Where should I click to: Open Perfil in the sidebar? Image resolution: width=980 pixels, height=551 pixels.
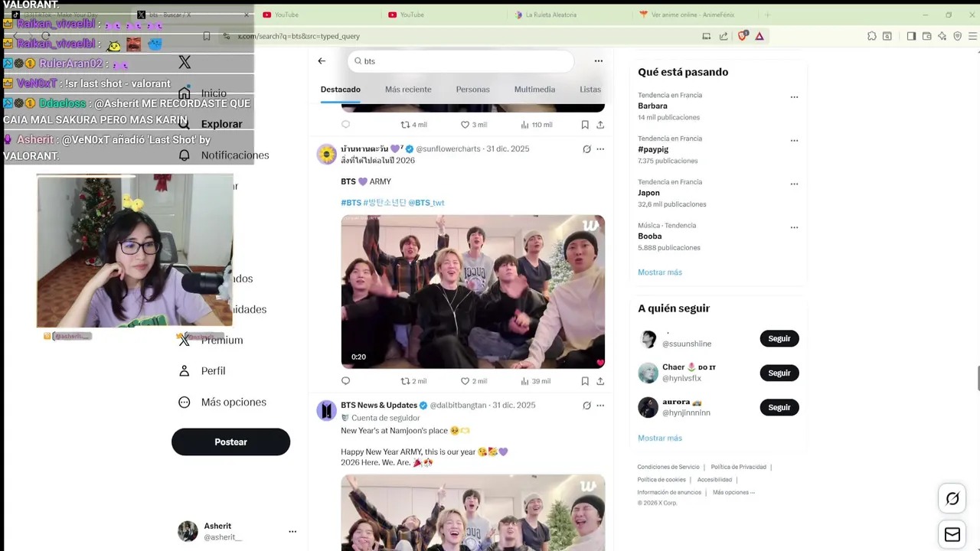click(202, 371)
